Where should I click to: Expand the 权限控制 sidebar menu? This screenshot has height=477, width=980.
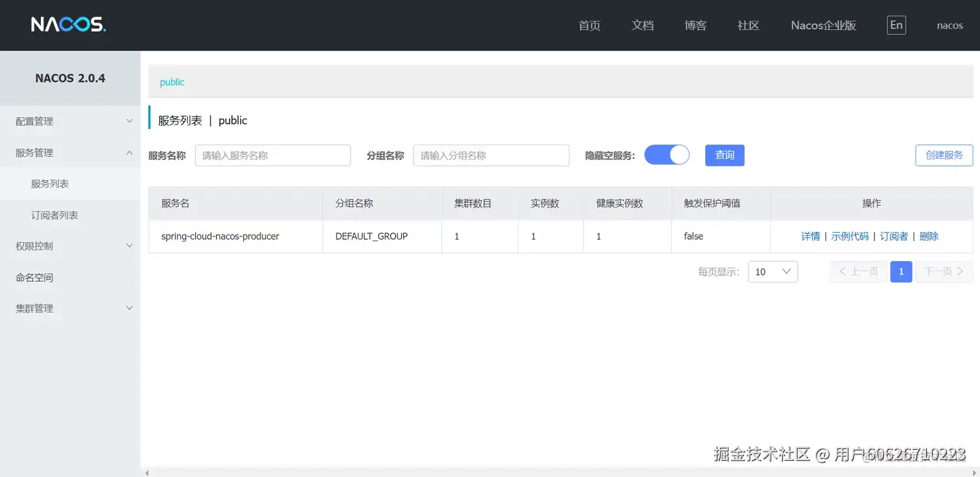click(x=70, y=246)
